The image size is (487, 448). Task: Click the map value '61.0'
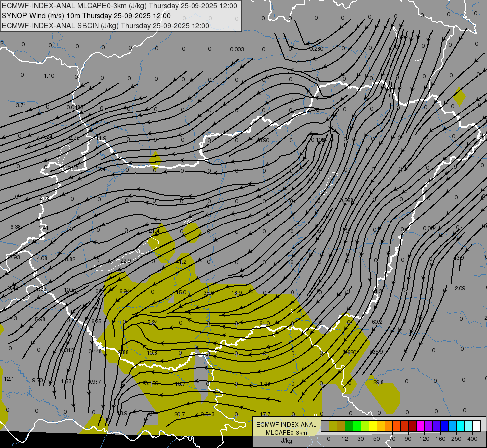click(264, 323)
